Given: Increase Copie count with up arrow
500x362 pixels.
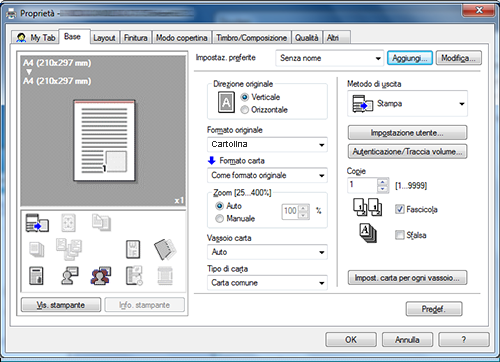Looking at the screenshot, I should point(383,182).
